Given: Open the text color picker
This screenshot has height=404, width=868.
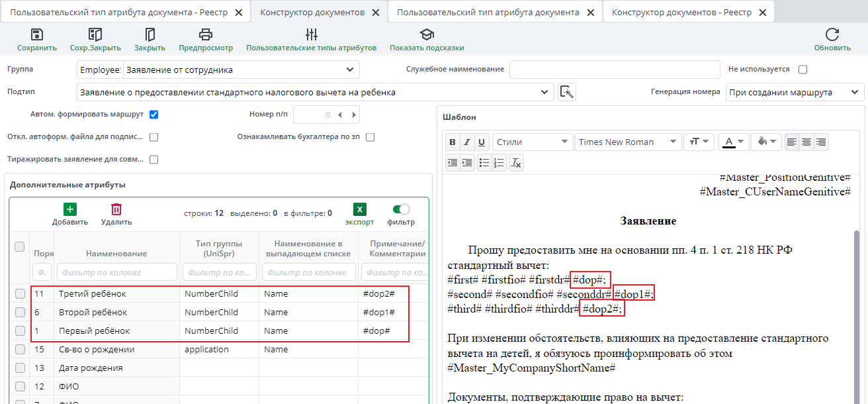Looking at the screenshot, I should click(x=733, y=142).
